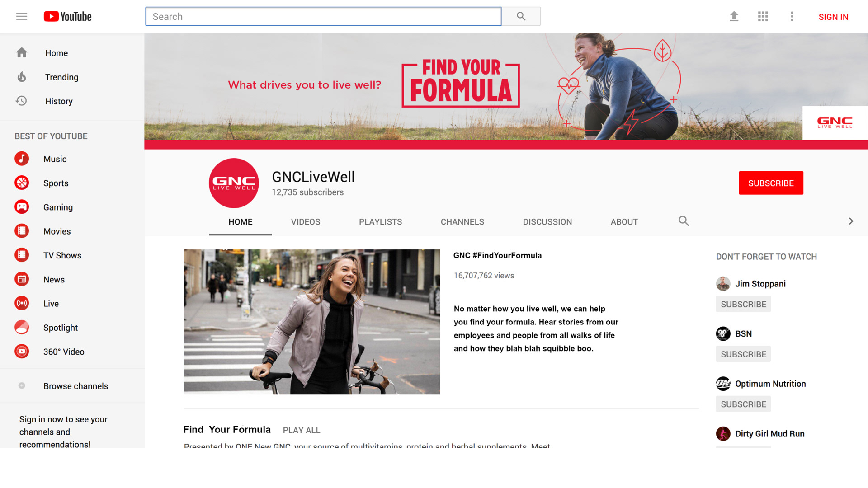Switch to the Playlists tab
Image resolution: width=868 pixels, height=488 pixels.
pos(381,222)
